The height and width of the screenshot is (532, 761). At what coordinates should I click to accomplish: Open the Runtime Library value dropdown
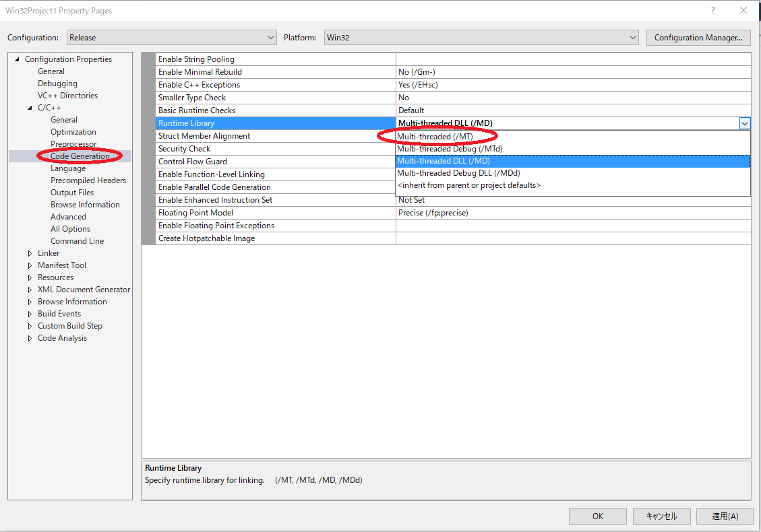tap(744, 123)
